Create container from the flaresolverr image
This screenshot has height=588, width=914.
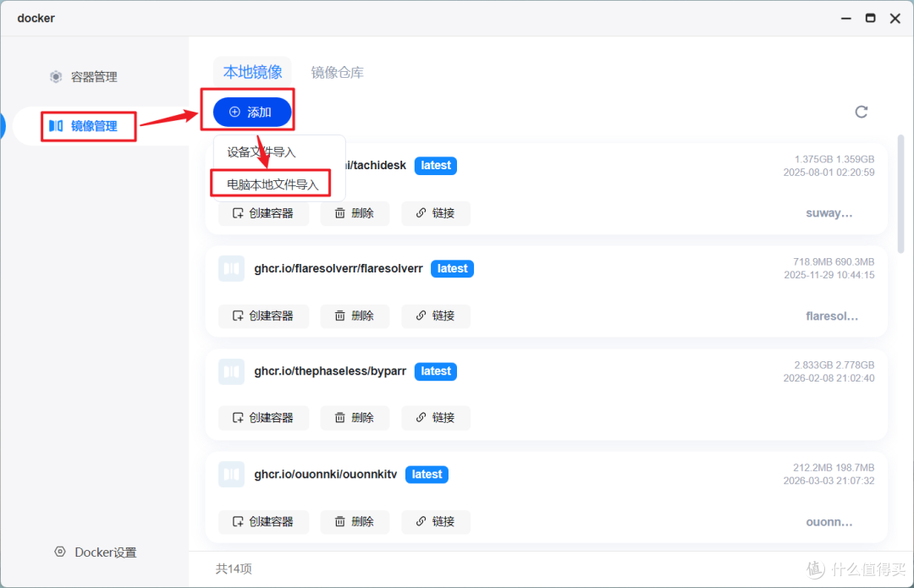click(x=263, y=316)
